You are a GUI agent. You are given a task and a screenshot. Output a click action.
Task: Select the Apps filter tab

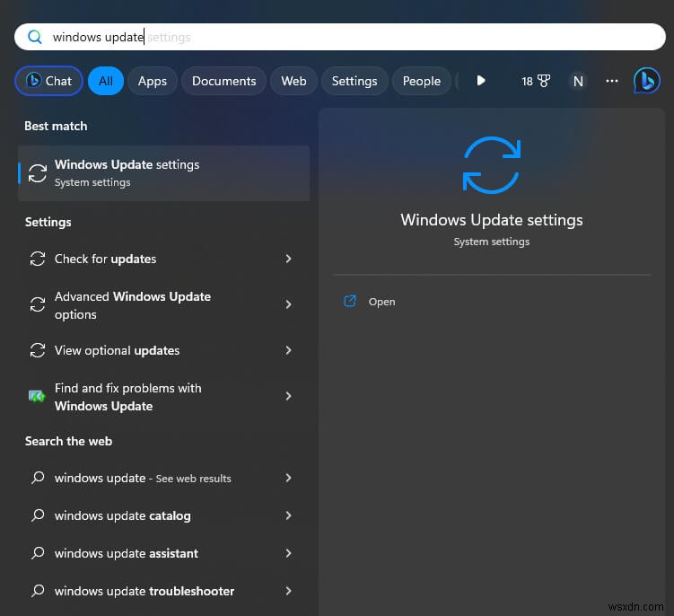(x=153, y=81)
